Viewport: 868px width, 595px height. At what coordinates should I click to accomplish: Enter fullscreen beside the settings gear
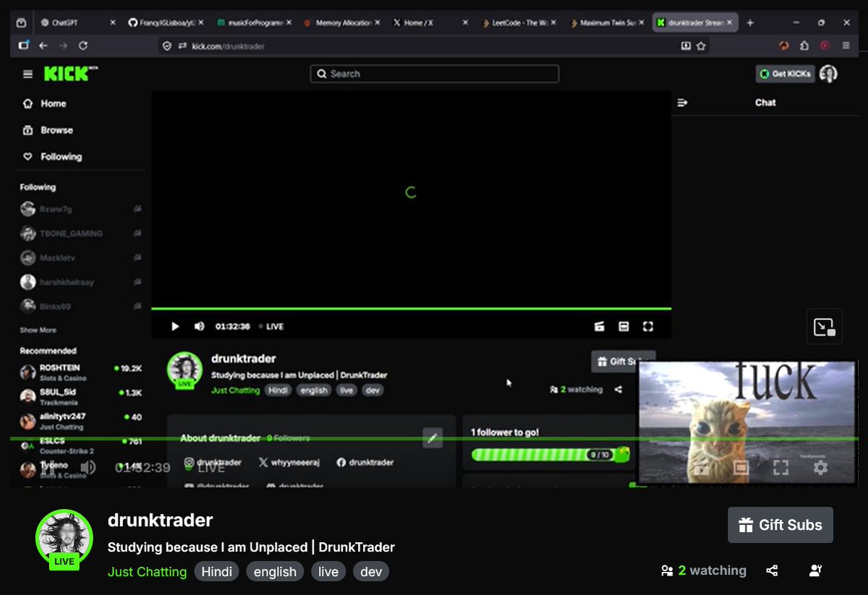pos(780,468)
